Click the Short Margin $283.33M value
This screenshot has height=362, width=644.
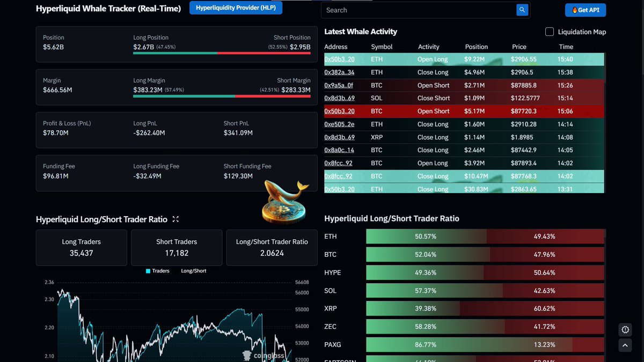point(296,90)
